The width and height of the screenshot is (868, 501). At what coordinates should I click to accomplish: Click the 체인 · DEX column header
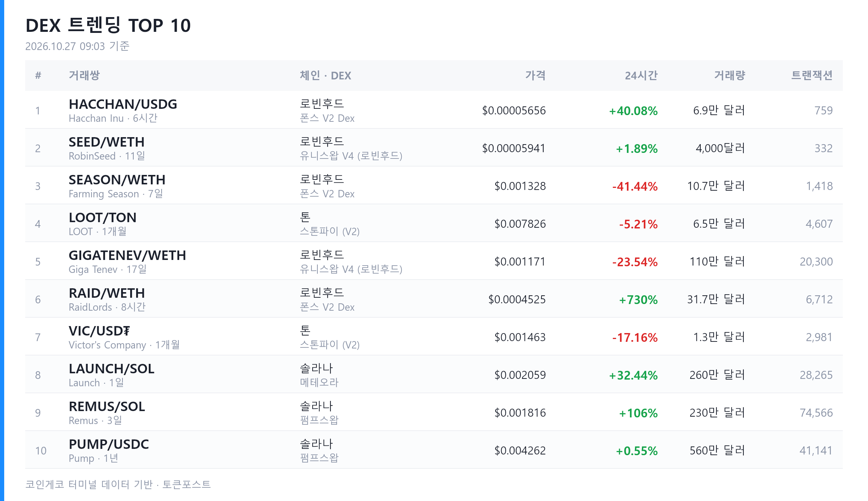point(325,75)
